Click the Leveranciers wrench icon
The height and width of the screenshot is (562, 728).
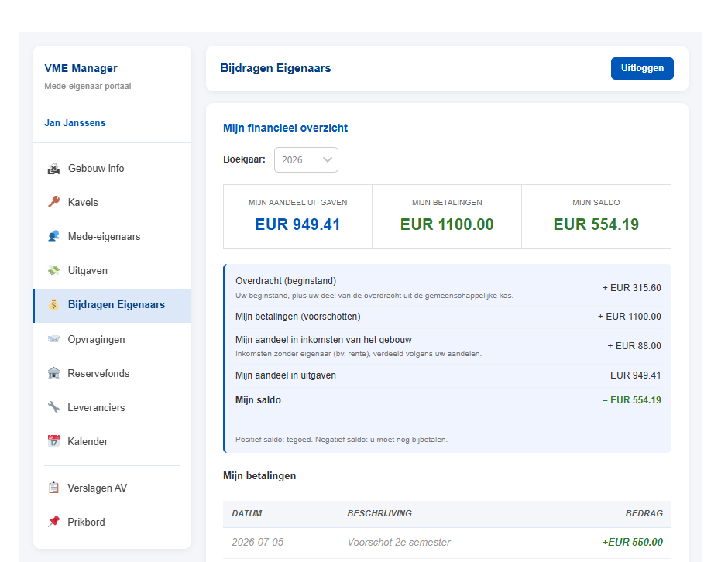[x=54, y=407]
